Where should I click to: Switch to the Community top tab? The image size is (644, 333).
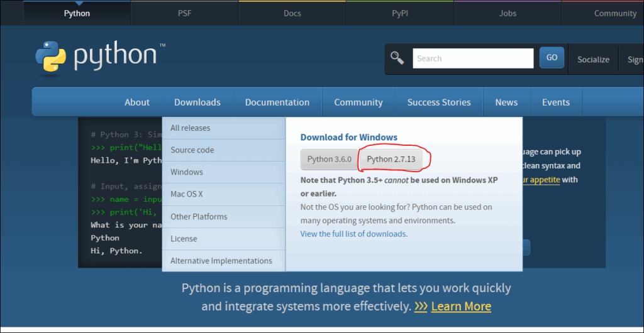click(x=615, y=13)
